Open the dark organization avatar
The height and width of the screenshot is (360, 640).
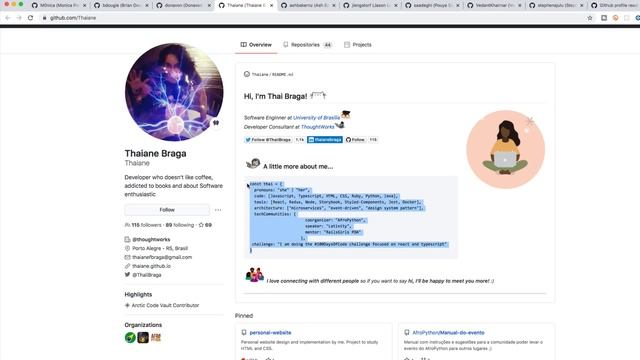(143, 338)
